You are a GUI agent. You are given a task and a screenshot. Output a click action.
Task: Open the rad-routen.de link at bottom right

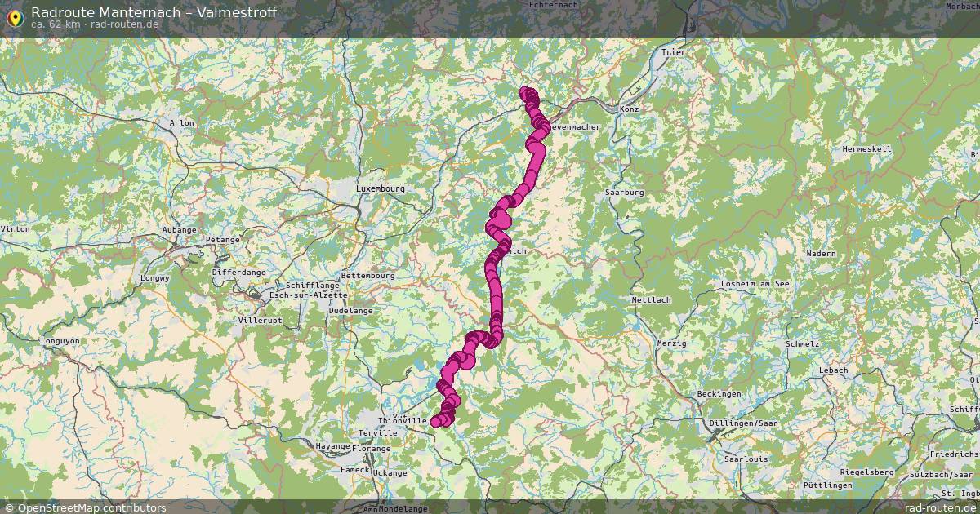tap(941, 507)
